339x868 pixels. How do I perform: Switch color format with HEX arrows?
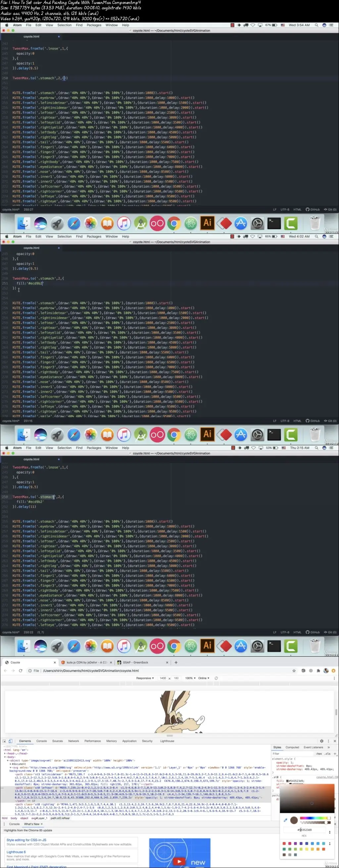[329, 832]
